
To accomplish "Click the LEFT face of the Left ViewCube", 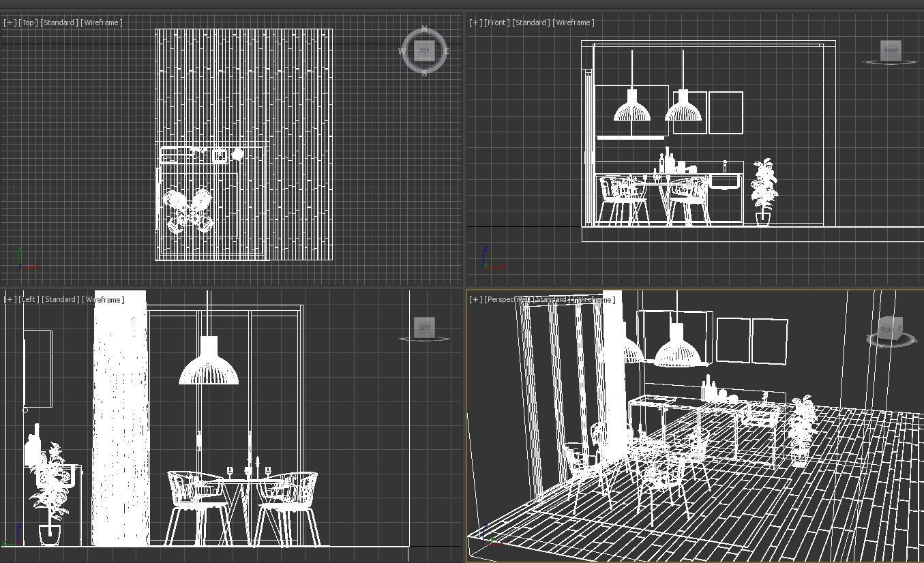I will click(x=424, y=327).
